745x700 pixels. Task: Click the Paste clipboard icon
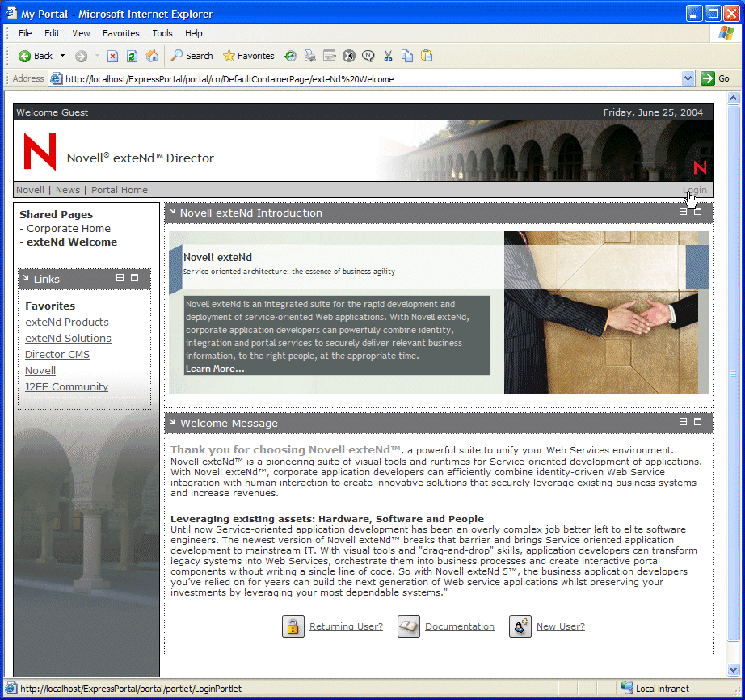coord(427,56)
